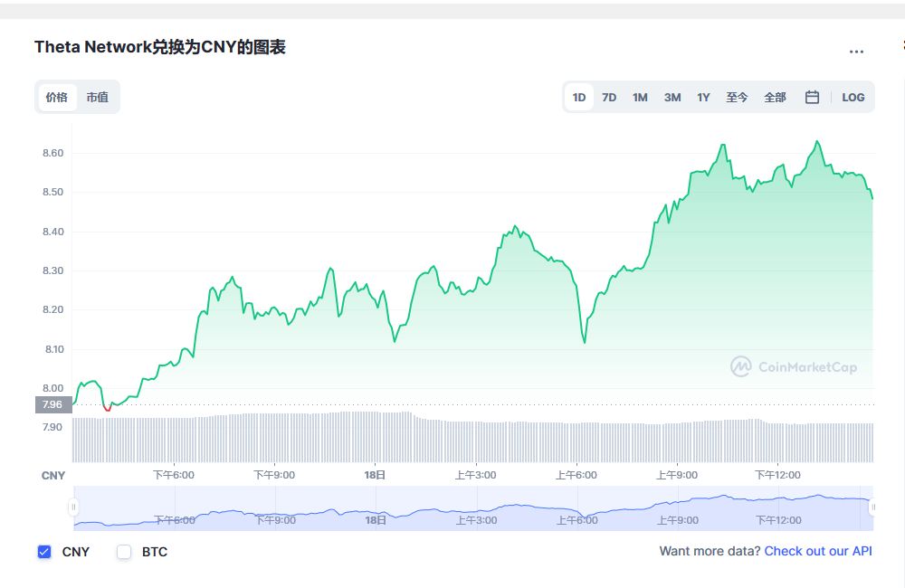
Task: Click the 下午9:00 main x-axis label
Action: pos(274,475)
